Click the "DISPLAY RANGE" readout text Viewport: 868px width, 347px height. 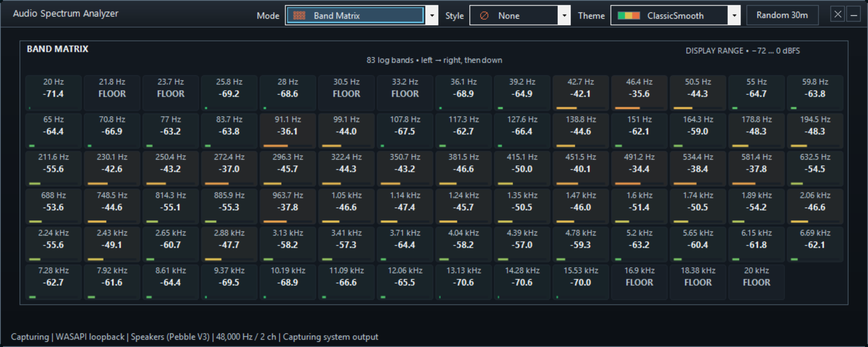[x=743, y=51]
